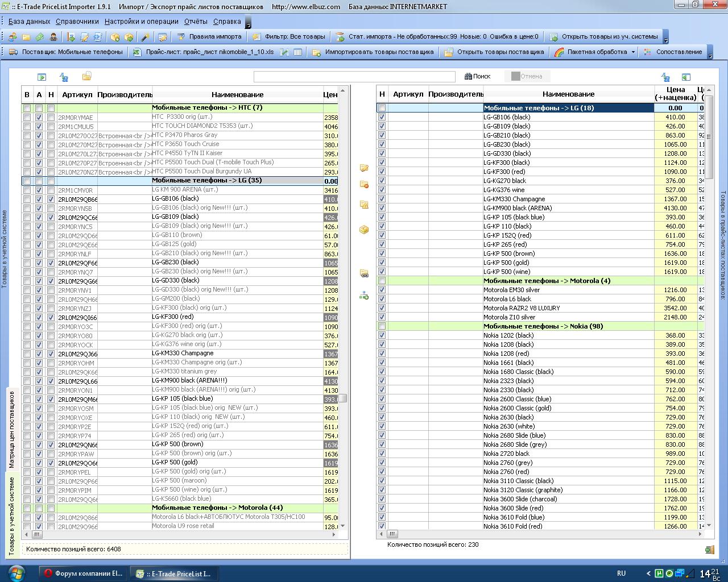Click the notepad-with-pencil toolbar icon
This screenshot has height=582, width=728.
pyautogui.click(x=85, y=37)
